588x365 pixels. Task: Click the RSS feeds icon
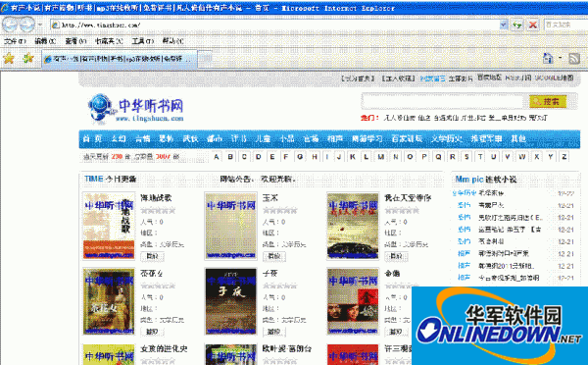(574, 58)
